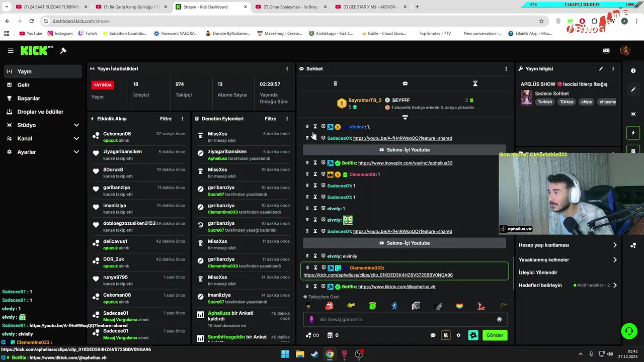Send message with the Gönder button

point(495,335)
